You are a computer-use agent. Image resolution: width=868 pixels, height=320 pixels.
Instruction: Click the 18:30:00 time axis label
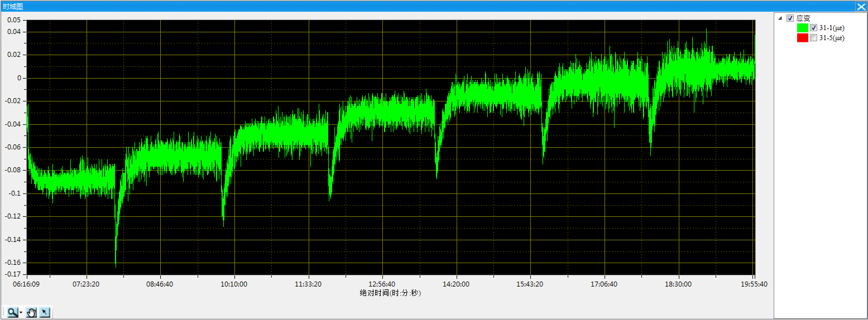tap(679, 284)
